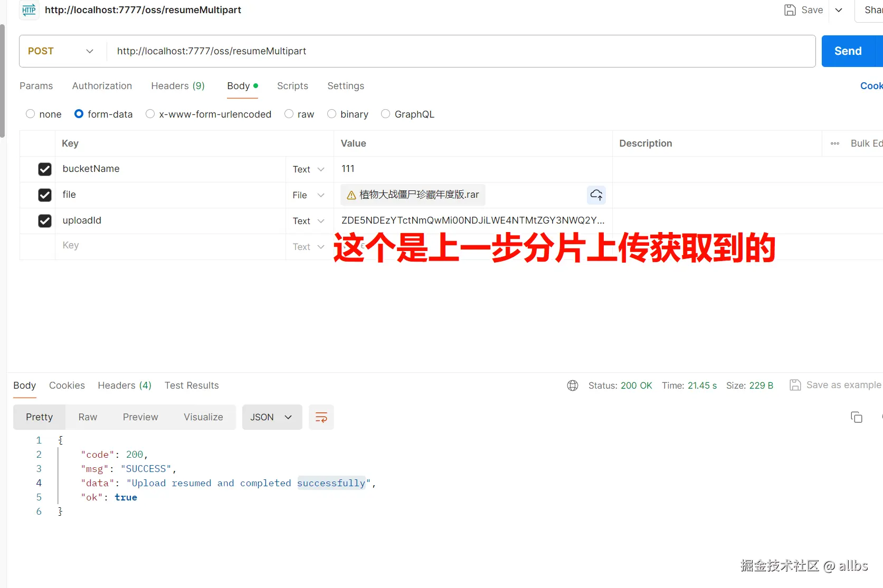Viewport: 883px width, 588px height.
Task: Open type dropdown for uploadId row
Action: pyautogui.click(x=309, y=221)
